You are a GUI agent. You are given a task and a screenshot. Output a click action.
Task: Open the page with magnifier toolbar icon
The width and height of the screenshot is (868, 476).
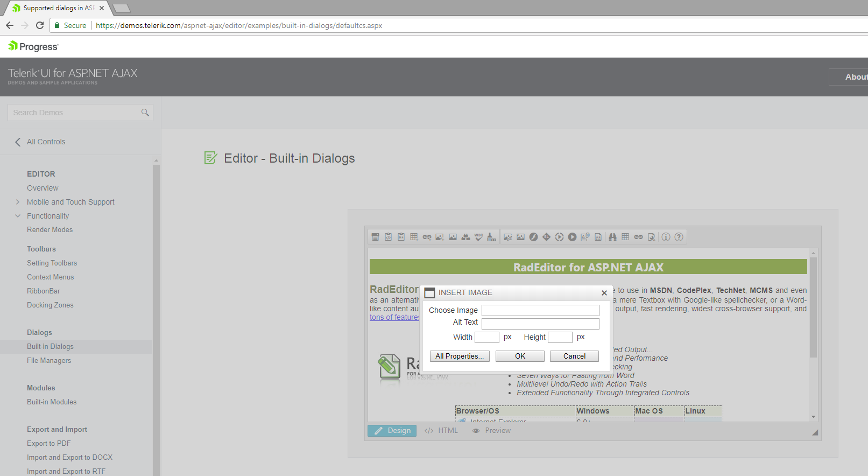651,237
